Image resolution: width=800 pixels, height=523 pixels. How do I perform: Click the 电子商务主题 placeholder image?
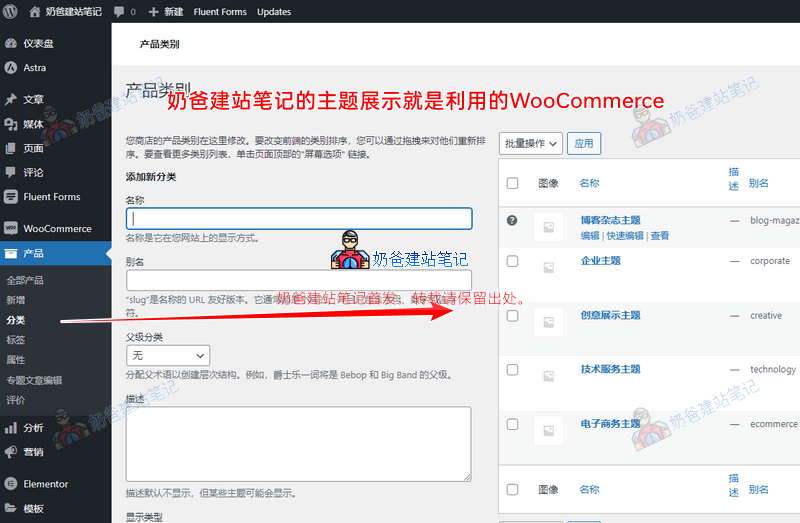click(548, 431)
